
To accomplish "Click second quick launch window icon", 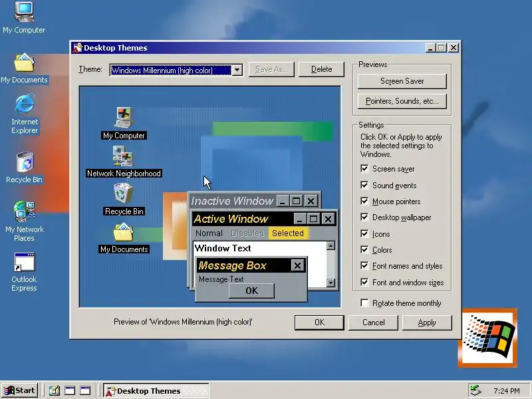I will pyautogui.click(x=70, y=390).
